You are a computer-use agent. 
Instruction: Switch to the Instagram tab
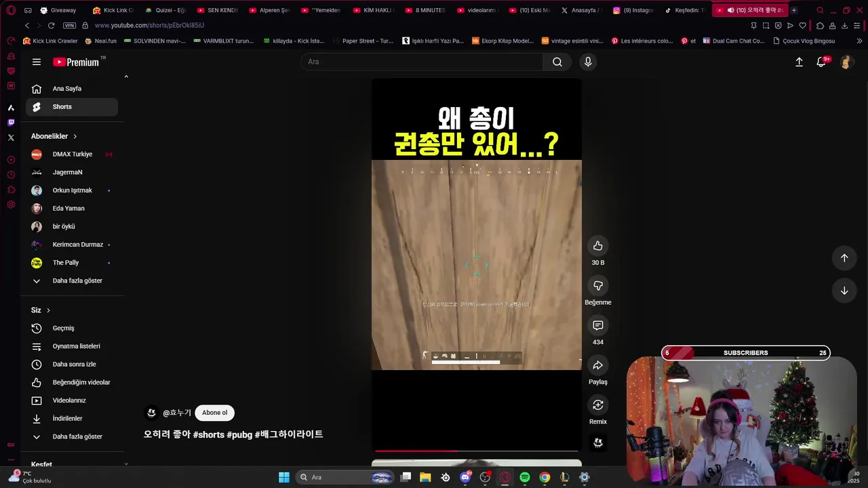coord(633,10)
